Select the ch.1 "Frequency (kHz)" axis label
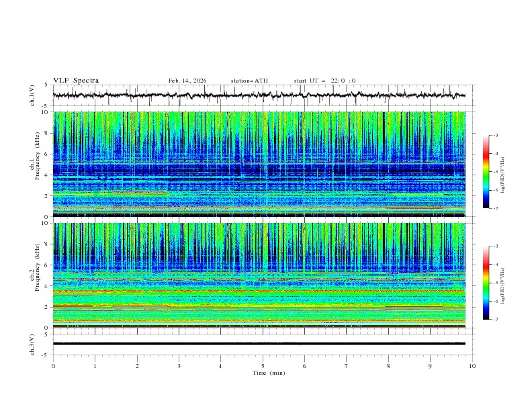532x411 pixels. [38, 156]
